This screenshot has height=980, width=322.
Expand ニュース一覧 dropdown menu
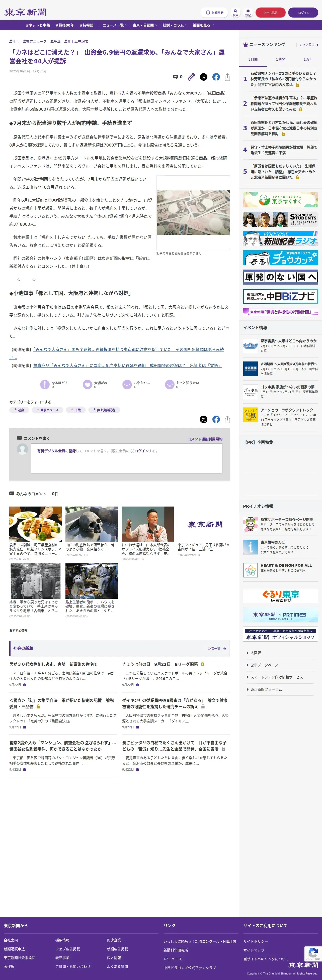pyautogui.click(x=115, y=25)
